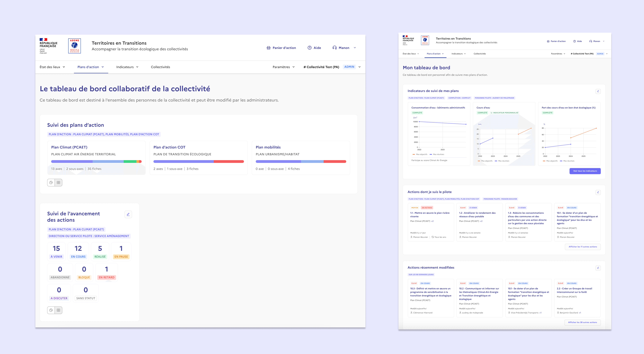This screenshot has height=354, width=644.
Task: Open the Paramètres dropdown in the left navigation
Action: point(284,67)
